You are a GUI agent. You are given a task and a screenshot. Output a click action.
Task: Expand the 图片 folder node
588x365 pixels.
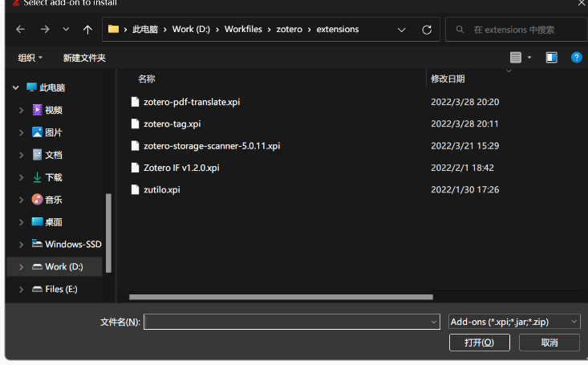(22, 133)
